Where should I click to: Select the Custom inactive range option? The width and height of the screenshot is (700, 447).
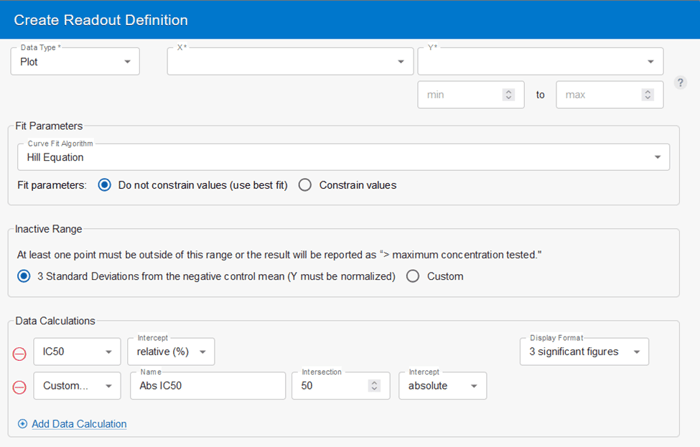click(413, 276)
